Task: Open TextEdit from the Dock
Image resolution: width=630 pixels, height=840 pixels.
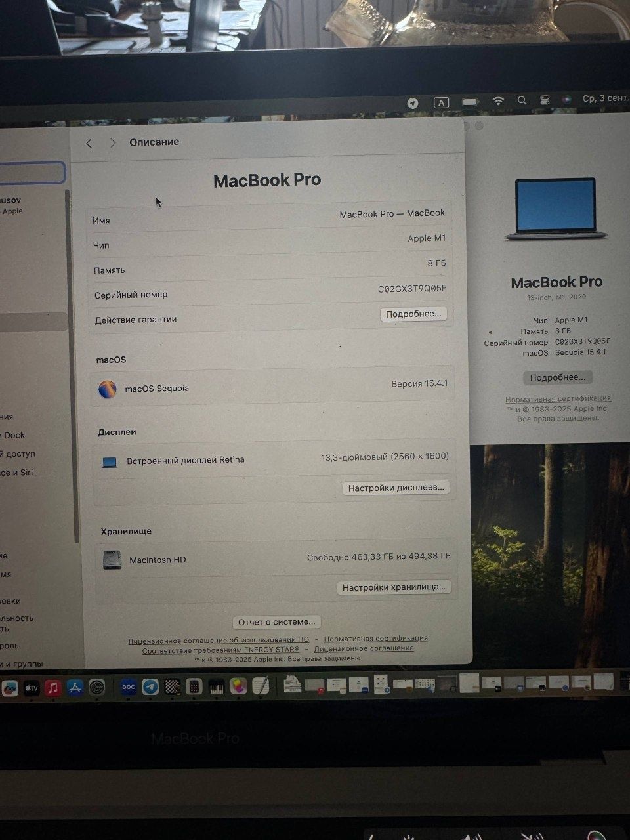Action: tap(261, 686)
